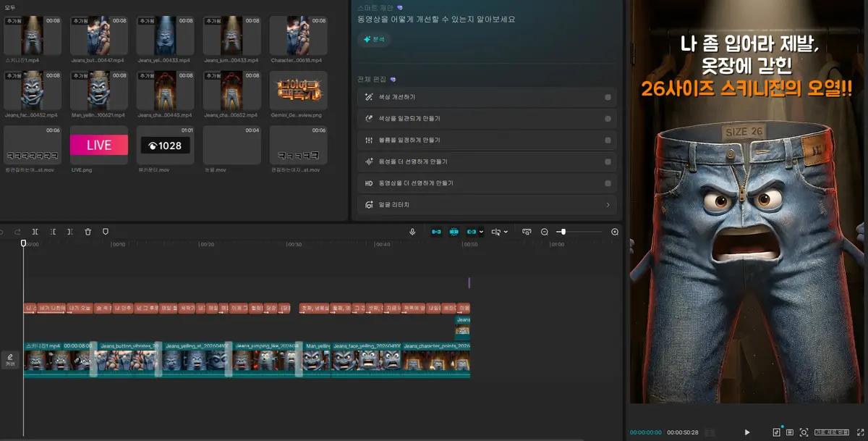
Task: Select the Man_yelling clip on the main track
Action: pyautogui.click(x=317, y=359)
